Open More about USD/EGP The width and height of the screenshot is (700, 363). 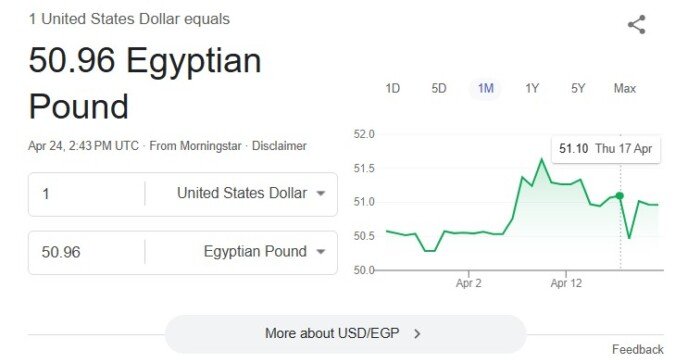click(346, 334)
